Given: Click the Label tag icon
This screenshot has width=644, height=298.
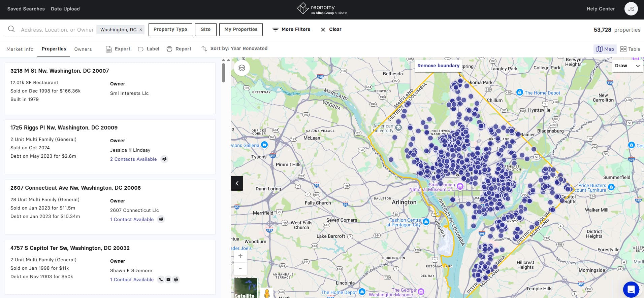Looking at the screenshot, I should [x=141, y=49].
